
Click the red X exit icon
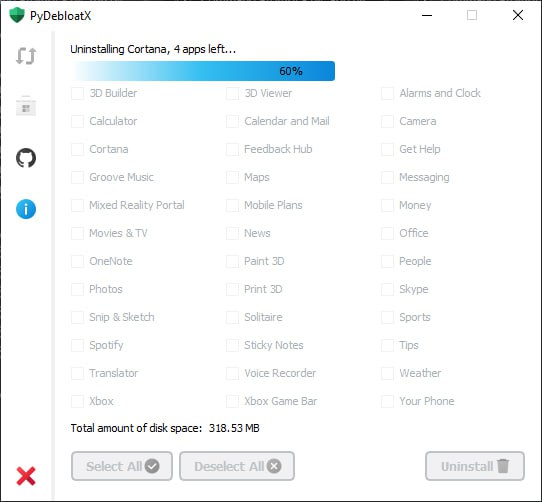click(x=26, y=476)
